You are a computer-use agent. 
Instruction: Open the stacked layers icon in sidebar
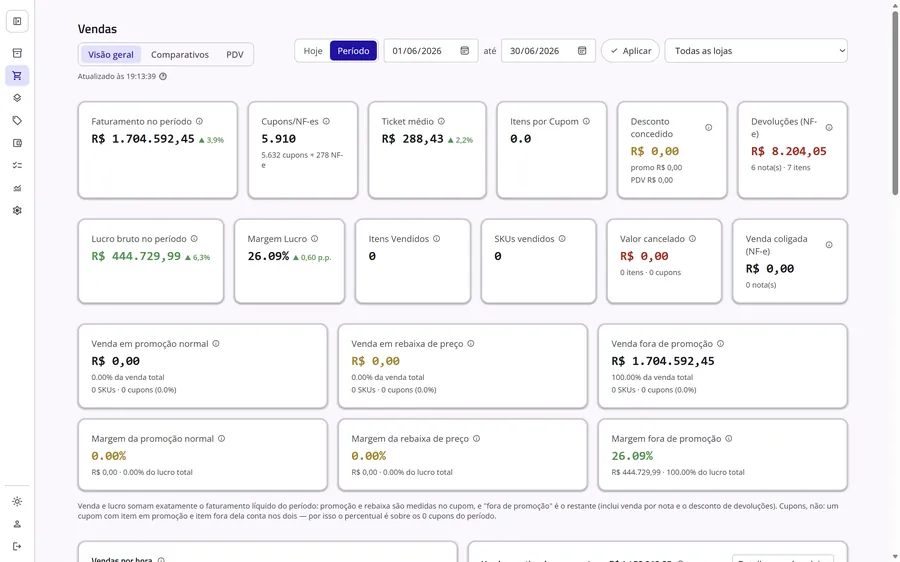click(x=17, y=98)
